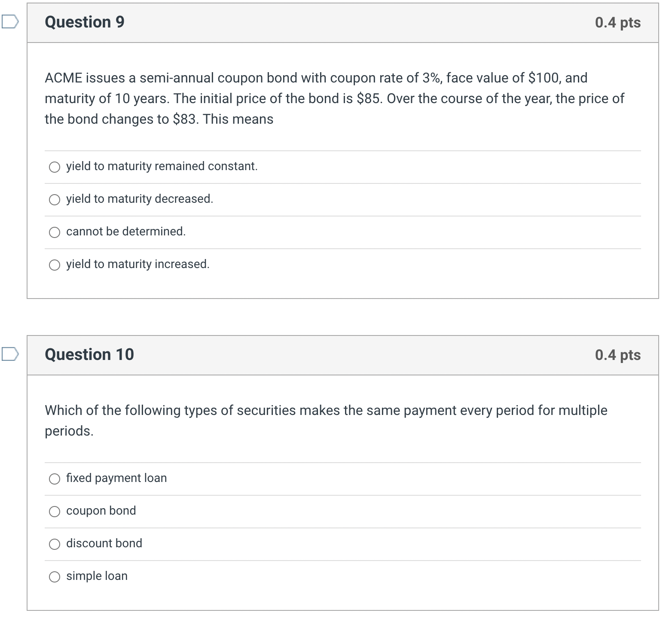The height and width of the screenshot is (622, 672).
Task: Click the Question 9 header
Action: [84, 22]
